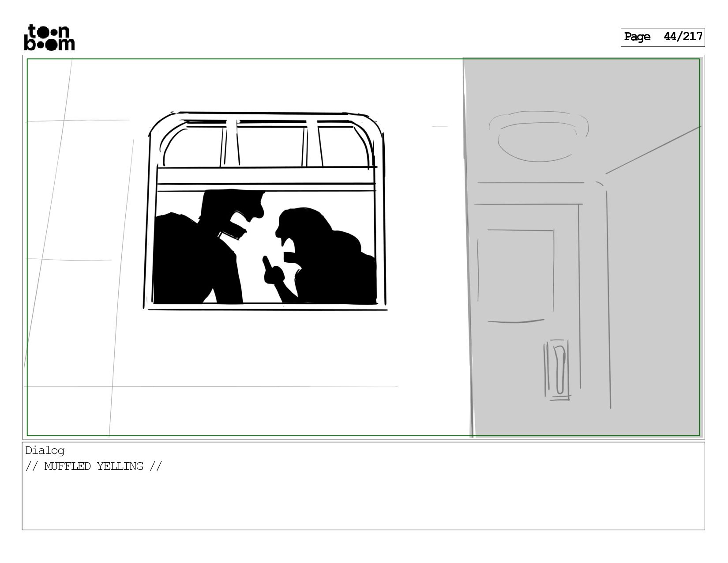Click the Page 44/217 indicator
This screenshot has width=728, height=563.
pos(663,37)
